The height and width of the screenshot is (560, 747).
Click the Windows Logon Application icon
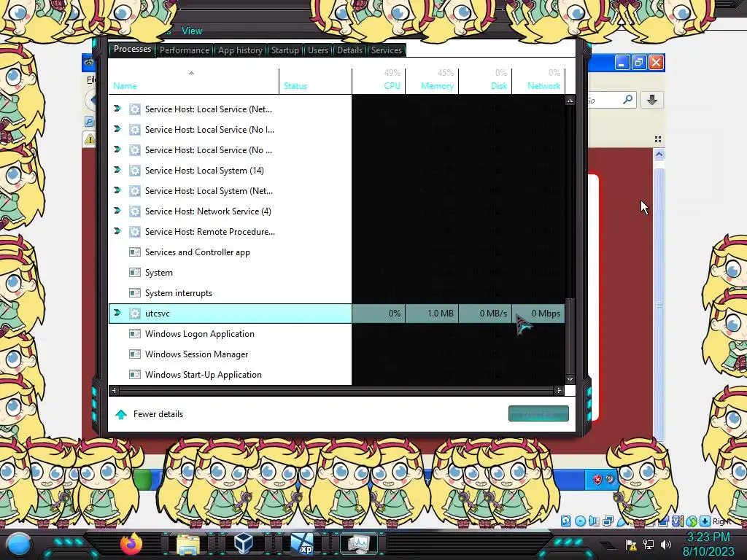coord(135,334)
